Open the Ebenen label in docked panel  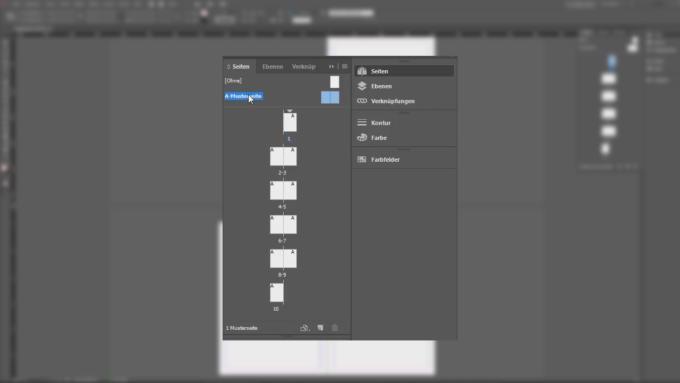[381, 86]
